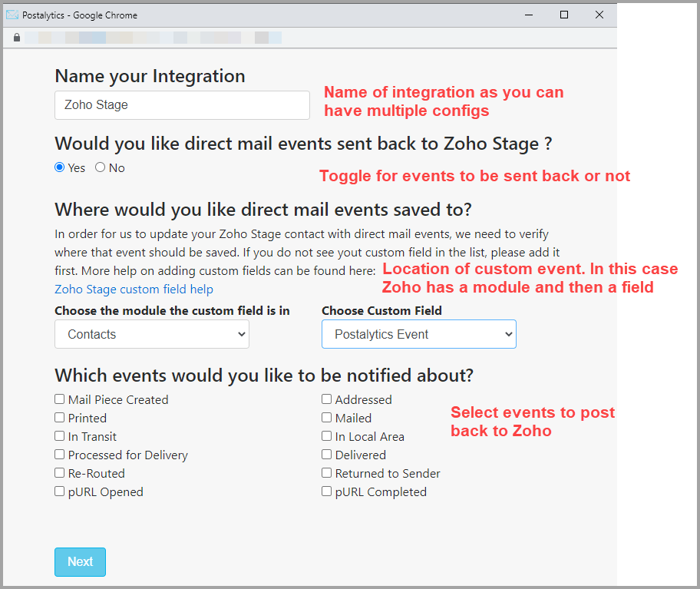This screenshot has width=700, height=589.
Task: Click 'Where would you like direct mail events saved to?' heading
Action: pos(263,210)
